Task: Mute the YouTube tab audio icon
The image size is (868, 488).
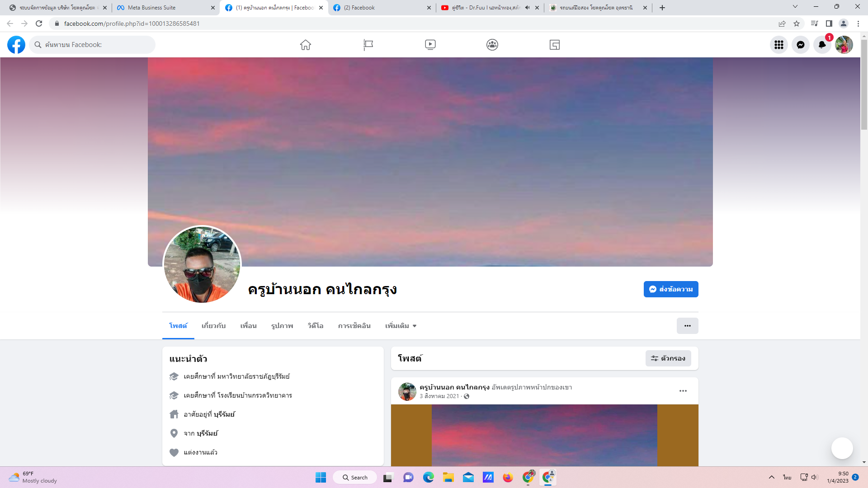Action: (527, 8)
